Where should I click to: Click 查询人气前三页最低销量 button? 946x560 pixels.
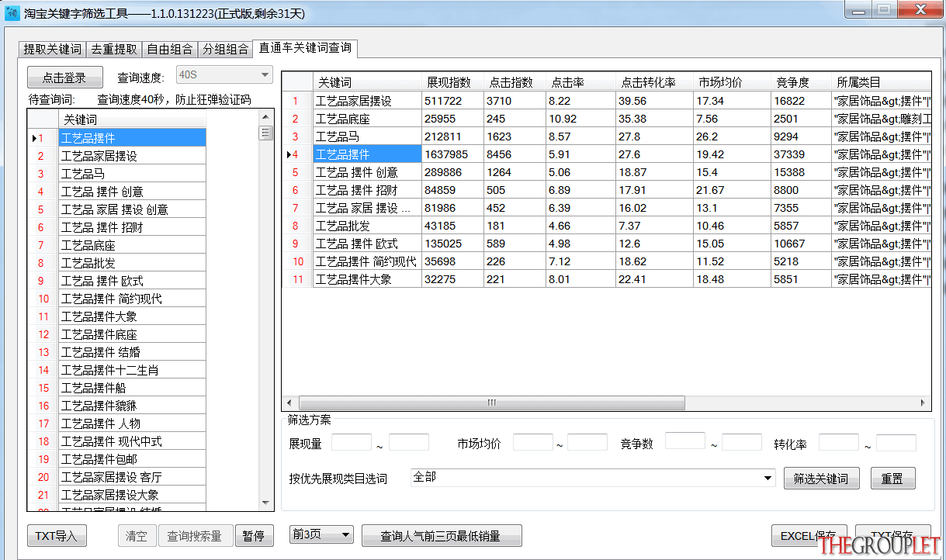[442, 536]
